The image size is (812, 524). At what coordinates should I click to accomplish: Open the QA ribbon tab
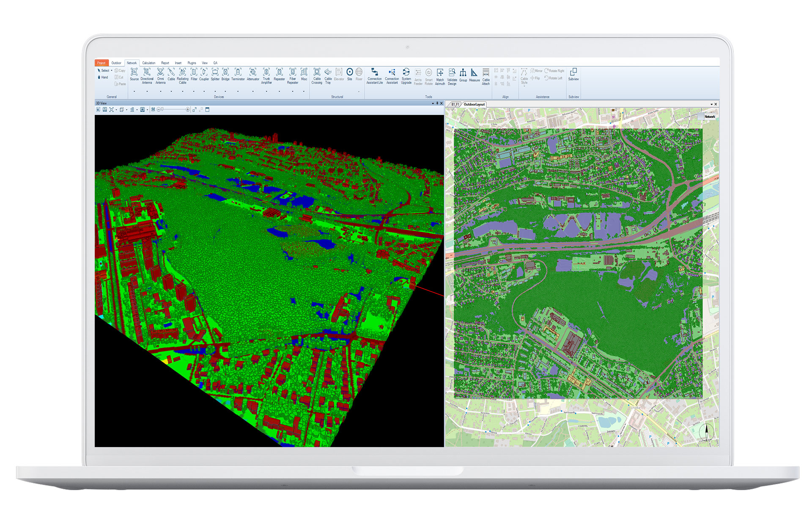tap(215, 63)
